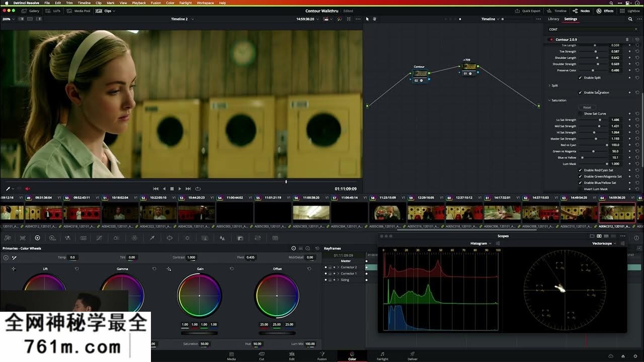Image resolution: width=644 pixels, height=362 pixels.
Task: Open the Media Pool panel
Action: [79, 11]
